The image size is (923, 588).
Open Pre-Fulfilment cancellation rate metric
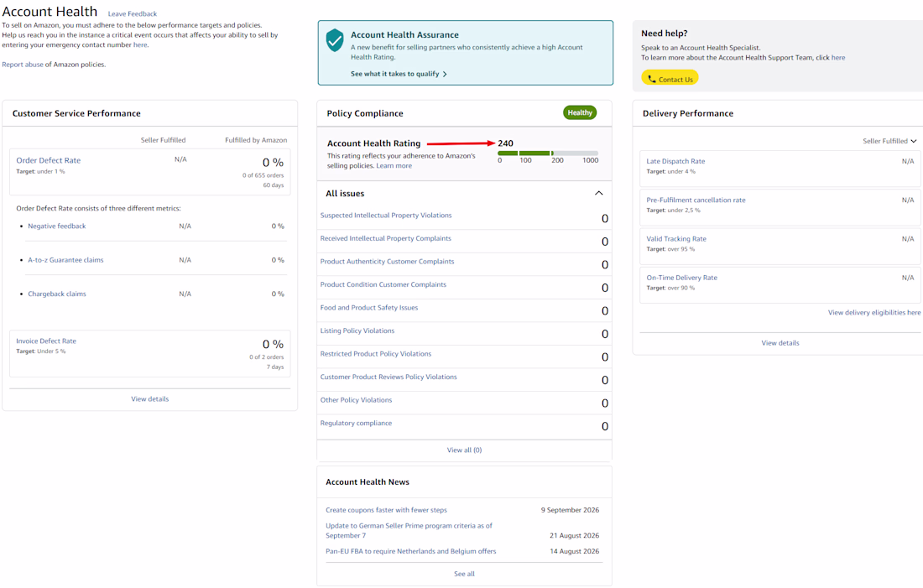pyautogui.click(x=696, y=200)
